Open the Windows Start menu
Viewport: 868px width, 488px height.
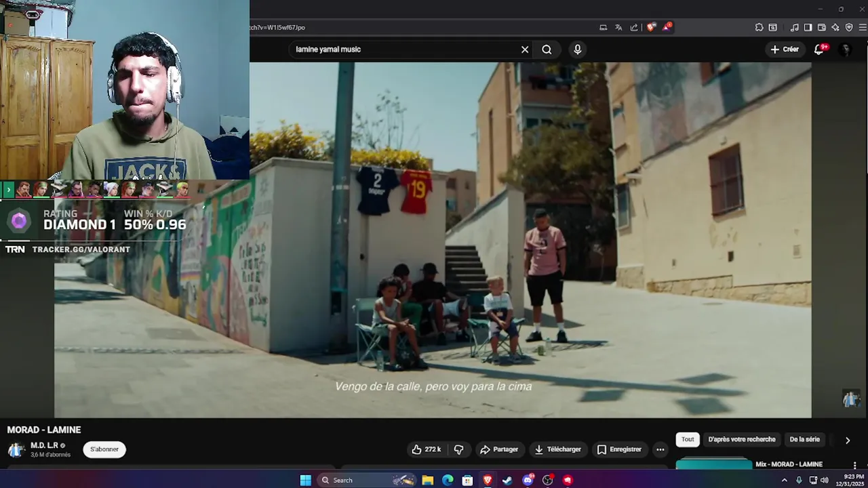tap(306, 480)
